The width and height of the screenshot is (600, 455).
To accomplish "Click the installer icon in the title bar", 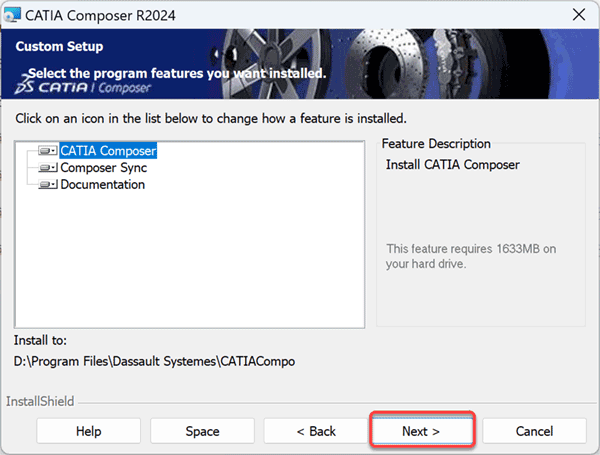I will 12,15.
